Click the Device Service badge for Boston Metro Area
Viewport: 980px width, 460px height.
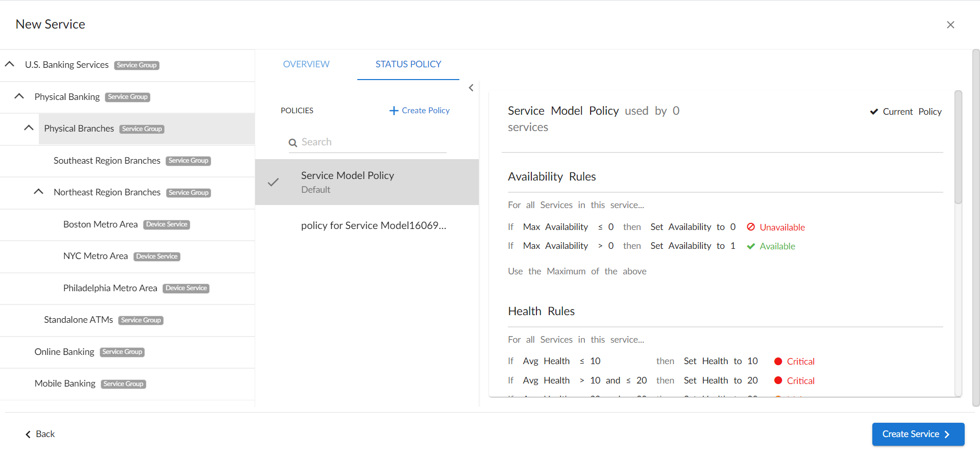[167, 224]
